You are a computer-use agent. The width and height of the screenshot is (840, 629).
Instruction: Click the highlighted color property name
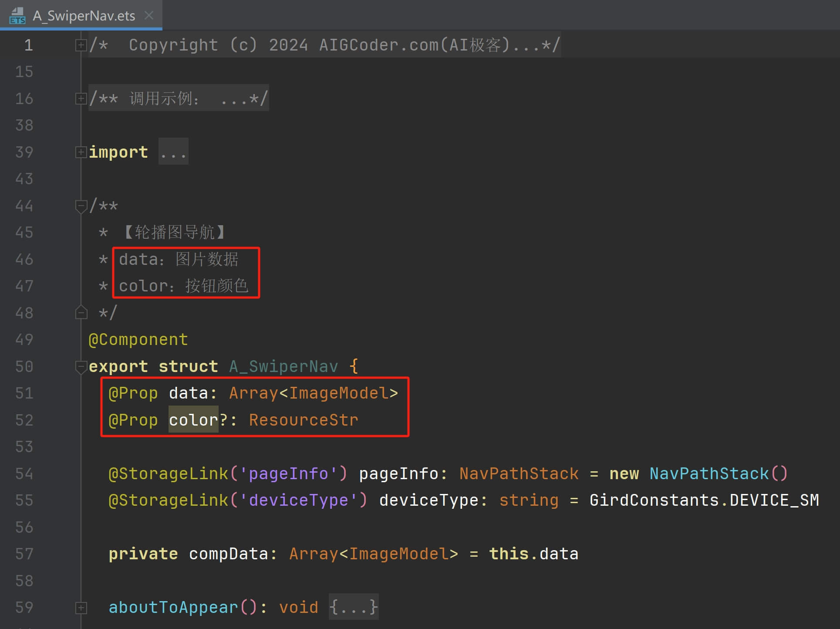(193, 420)
